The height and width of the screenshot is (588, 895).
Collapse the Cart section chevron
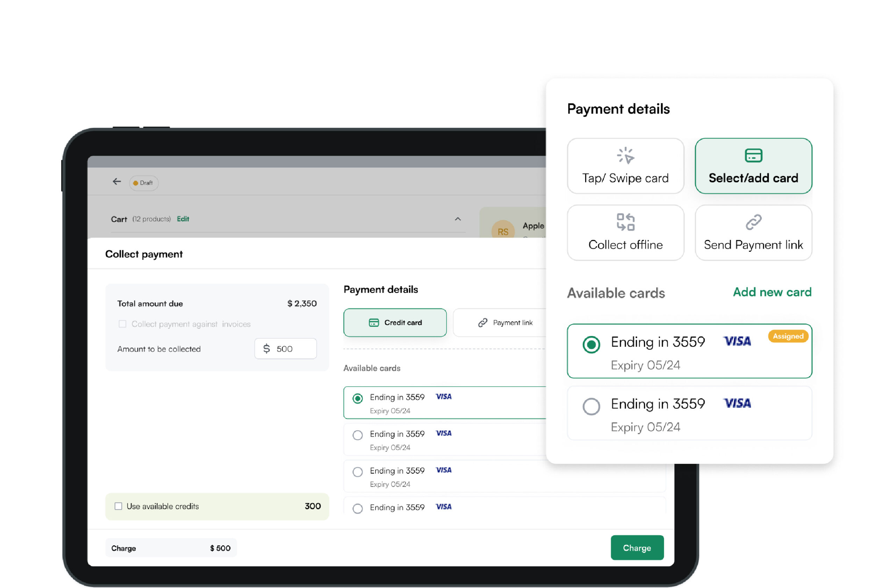click(x=457, y=219)
